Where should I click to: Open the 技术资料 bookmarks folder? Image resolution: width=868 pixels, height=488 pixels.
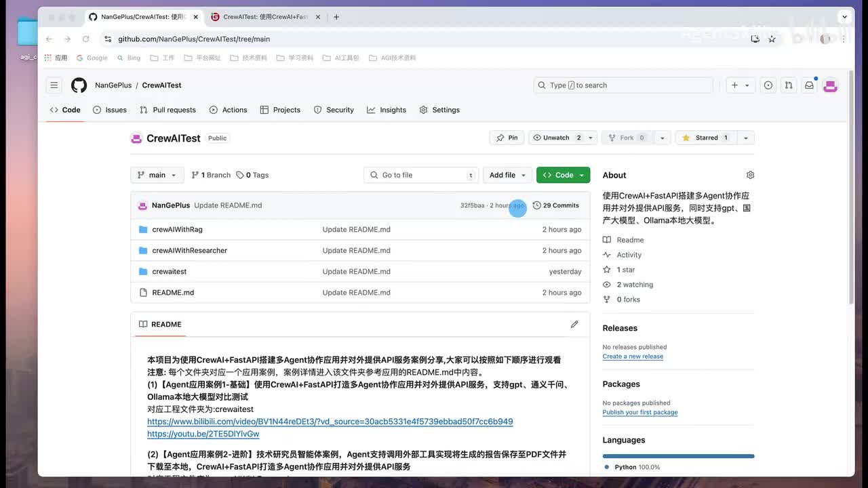[x=249, y=58]
